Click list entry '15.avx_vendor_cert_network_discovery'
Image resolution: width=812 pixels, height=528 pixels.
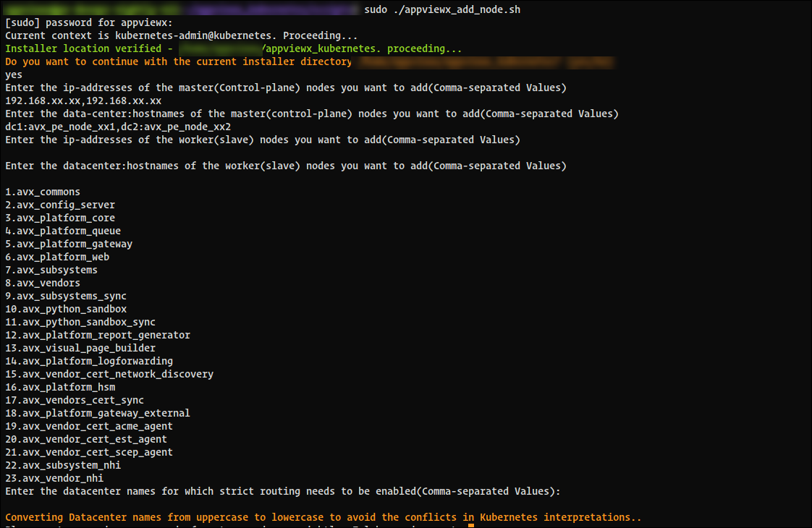tap(109, 374)
